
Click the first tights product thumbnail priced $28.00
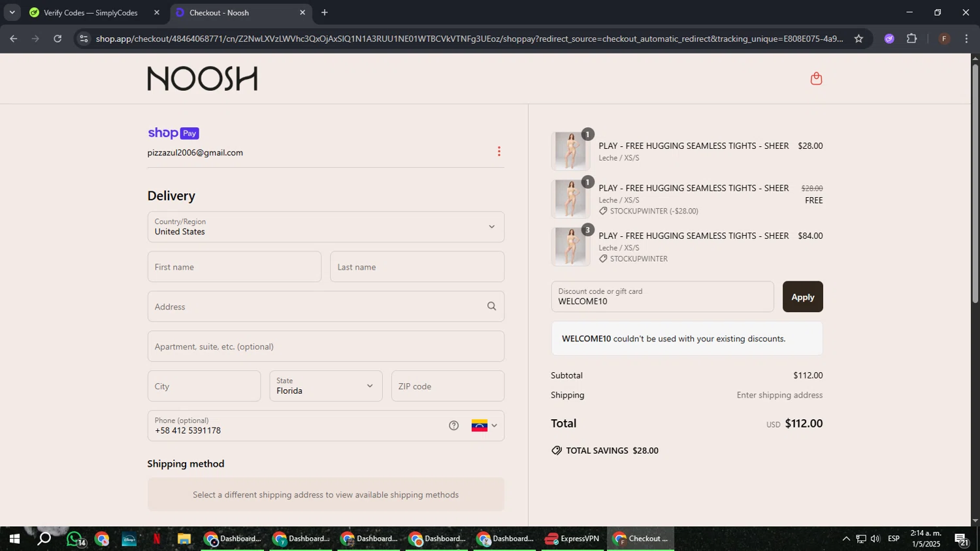570,151
